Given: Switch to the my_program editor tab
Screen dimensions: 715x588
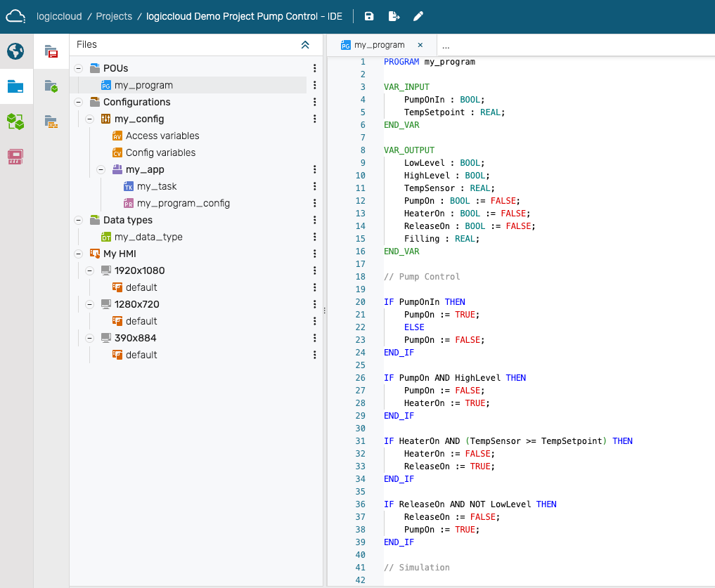Looking at the screenshot, I should click(x=379, y=45).
